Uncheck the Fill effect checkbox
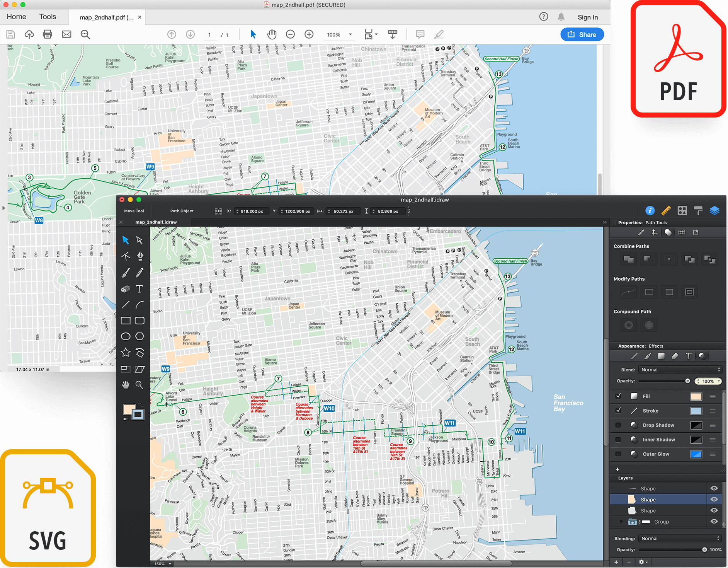The width and height of the screenshot is (728, 568). pyautogui.click(x=618, y=396)
